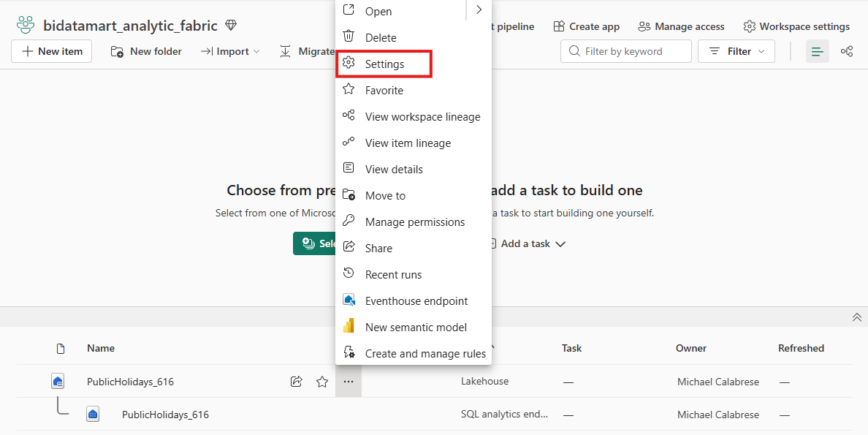The width and height of the screenshot is (868, 435).
Task: Click the Power BI semantic model icon
Action: click(349, 326)
